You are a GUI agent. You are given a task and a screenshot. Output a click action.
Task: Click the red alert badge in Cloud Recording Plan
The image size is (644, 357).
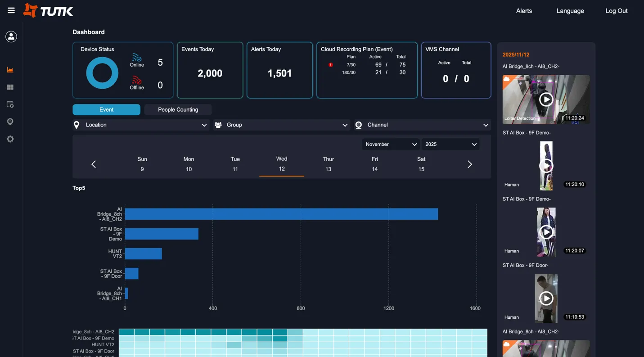click(331, 65)
